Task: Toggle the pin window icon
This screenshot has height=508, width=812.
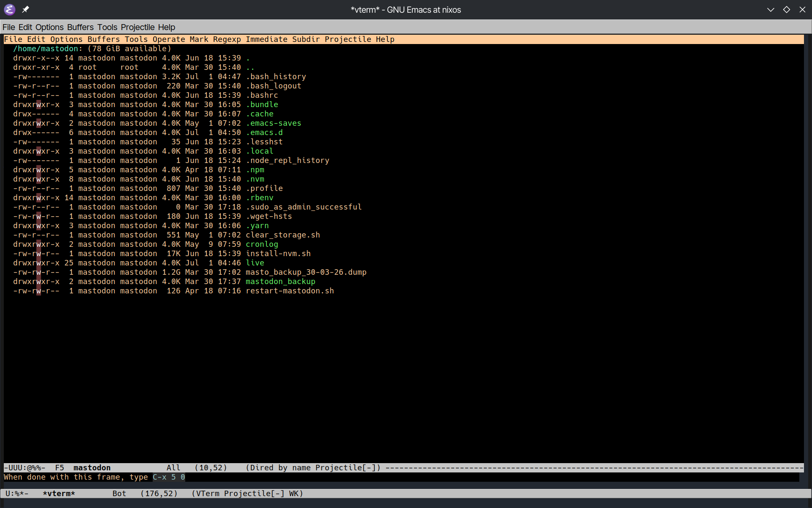Action: pyautogui.click(x=25, y=9)
